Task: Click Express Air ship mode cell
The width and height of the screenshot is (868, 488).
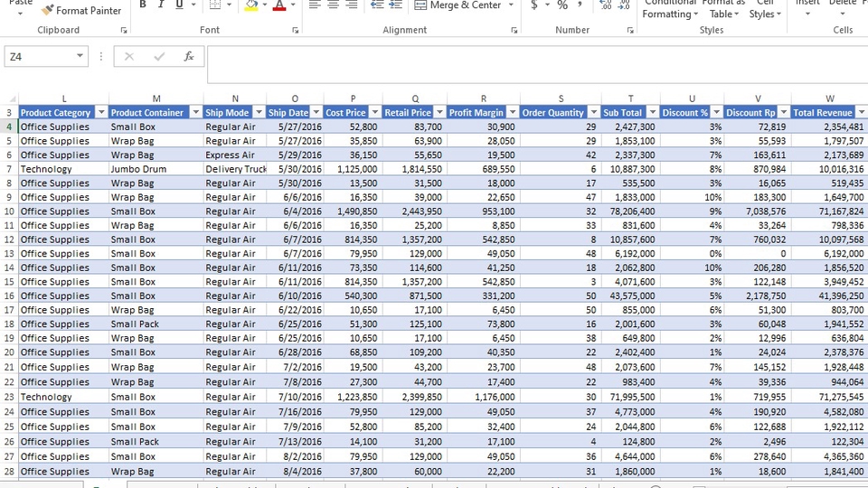Action: (235, 155)
